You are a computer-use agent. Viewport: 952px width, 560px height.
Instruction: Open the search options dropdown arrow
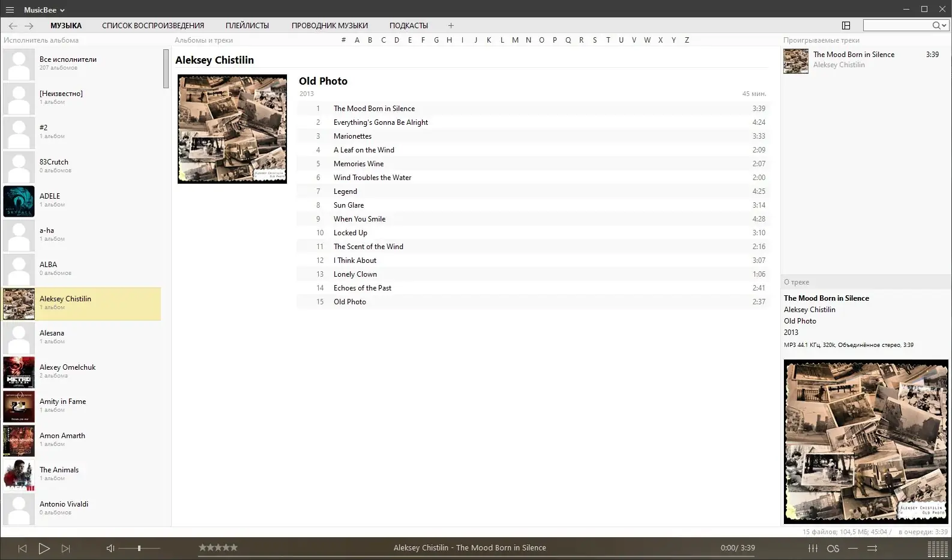pyautogui.click(x=944, y=25)
